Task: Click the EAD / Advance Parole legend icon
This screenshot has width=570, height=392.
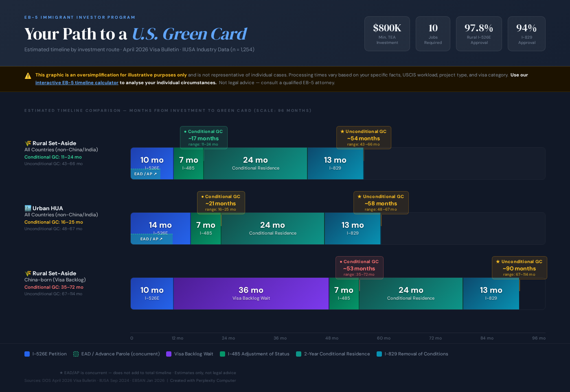Action: (76, 354)
